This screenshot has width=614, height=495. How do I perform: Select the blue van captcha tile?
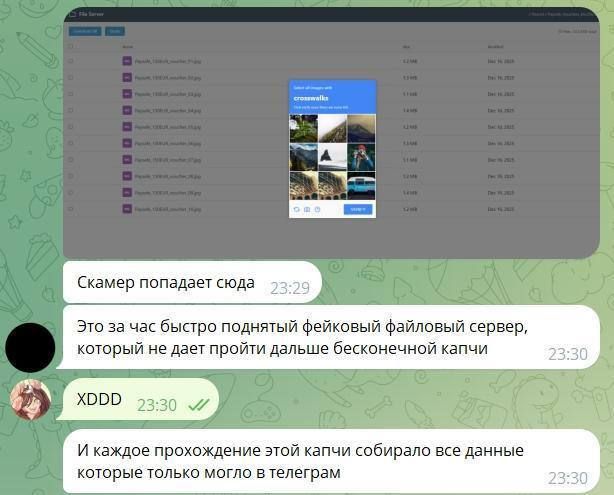coord(361,186)
